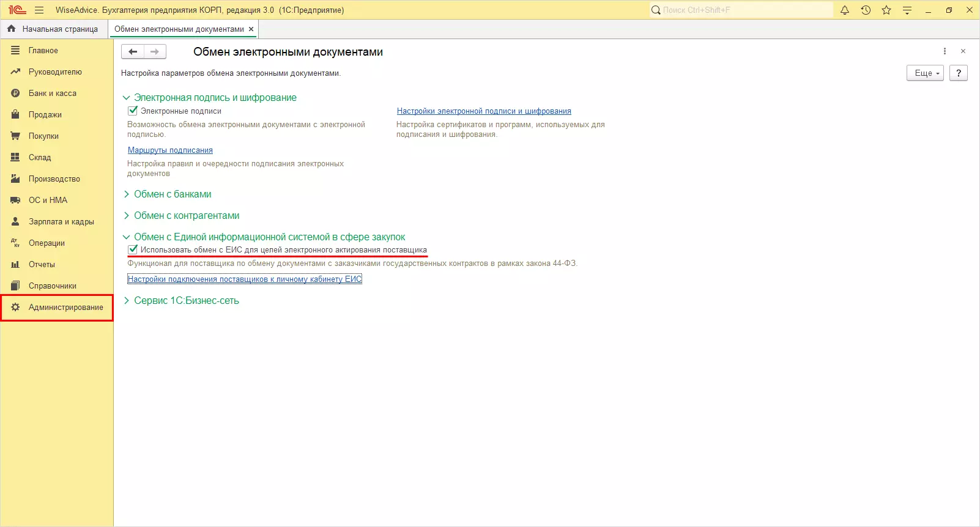Open history clock icon
Screen dimensions: 980x527
click(x=866, y=10)
